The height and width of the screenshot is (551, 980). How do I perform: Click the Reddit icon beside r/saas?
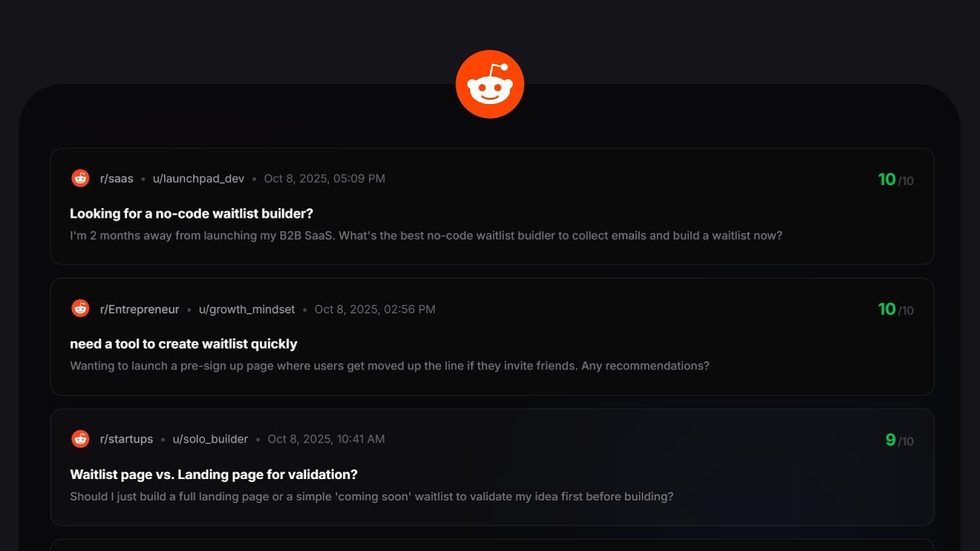click(80, 178)
